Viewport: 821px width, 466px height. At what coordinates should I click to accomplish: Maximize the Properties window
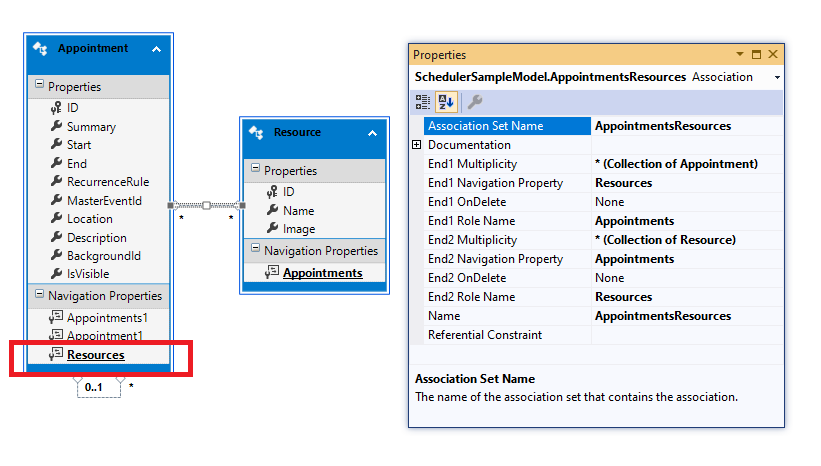756,54
